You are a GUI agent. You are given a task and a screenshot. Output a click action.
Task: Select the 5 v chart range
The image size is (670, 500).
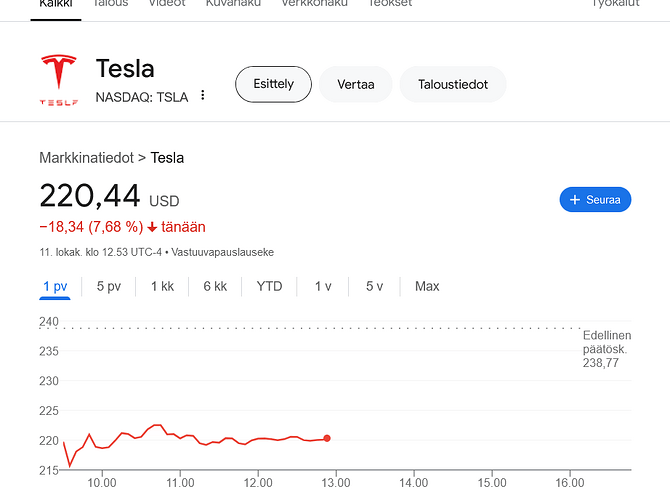pyautogui.click(x=374, y=286)
